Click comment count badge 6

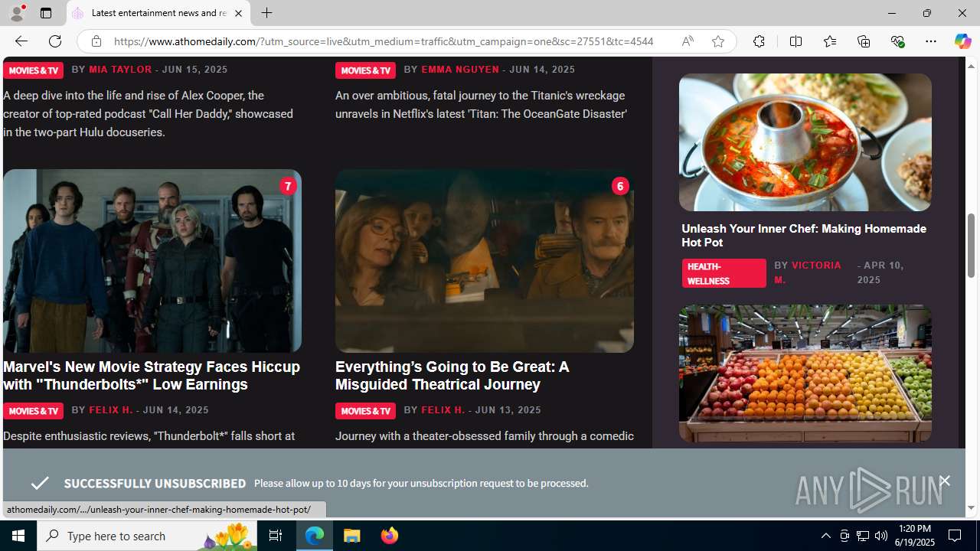(x=620, y=186)
